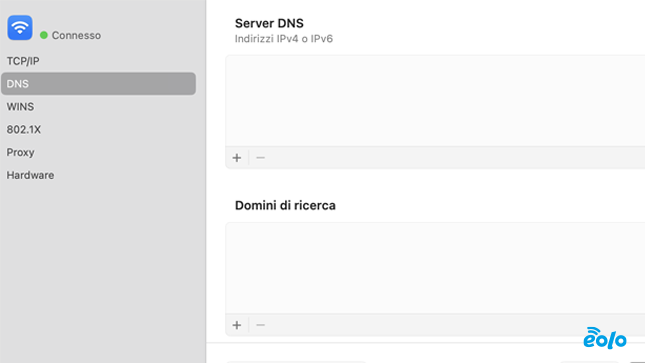
Task: Add a new DNS server with plus
Action: click(x=237, y=158)
